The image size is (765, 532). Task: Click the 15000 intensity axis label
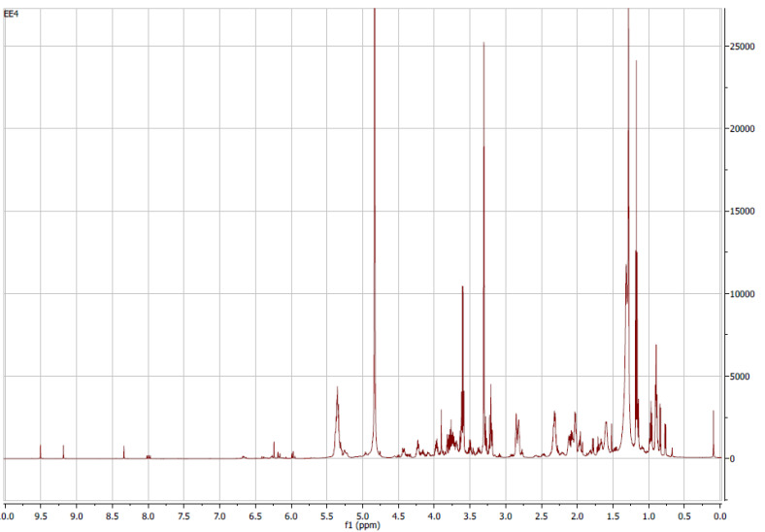743,212
